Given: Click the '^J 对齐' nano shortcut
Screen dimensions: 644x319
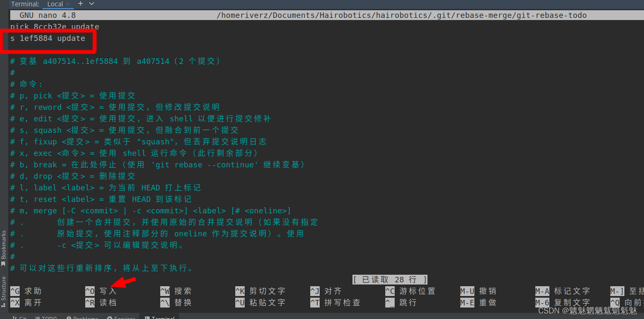Looking at the screenshot, I should [326, 291].
